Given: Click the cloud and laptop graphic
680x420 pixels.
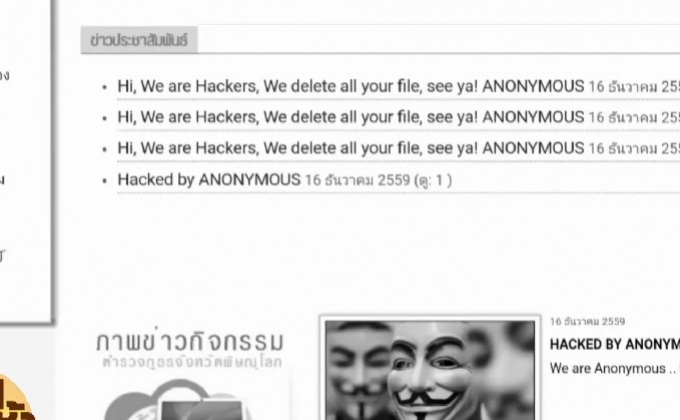Looking at the screenshot, I should point(178,399).
